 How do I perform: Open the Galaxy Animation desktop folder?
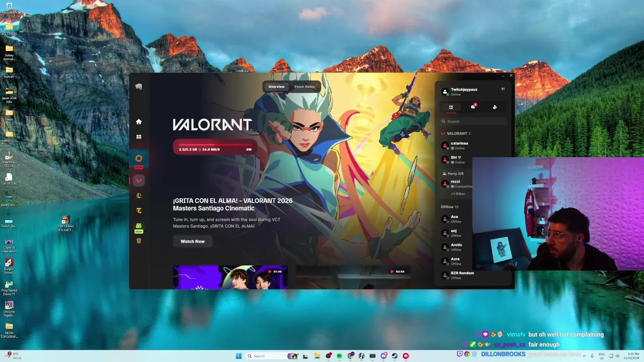(9, 53)
